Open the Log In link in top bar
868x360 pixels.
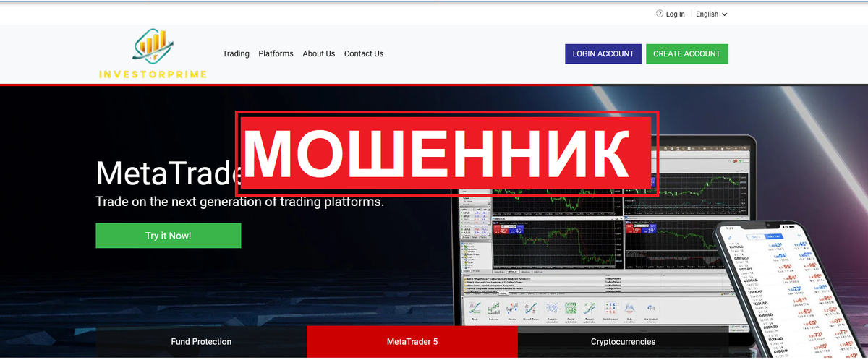(676, 14)
